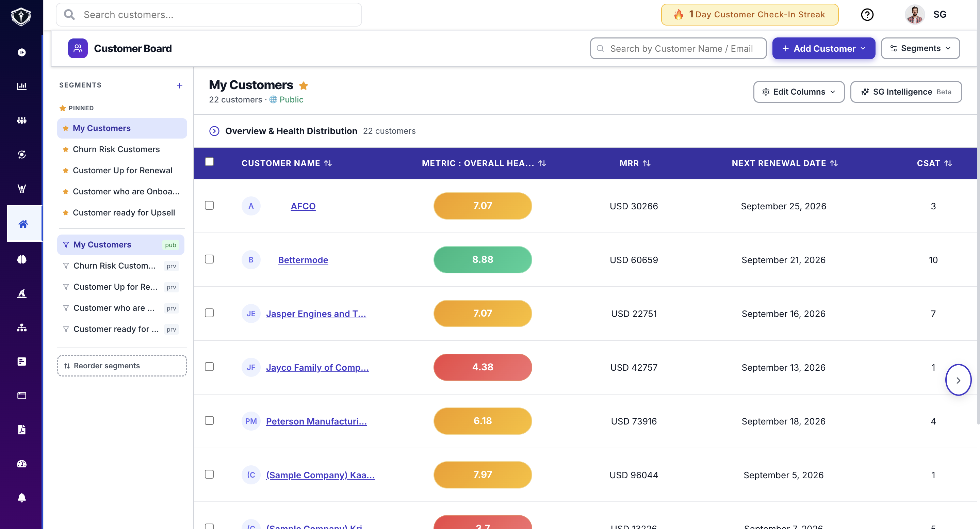This screenshot has height=529, width=980.
Task: Check the Jasper Engines row checkbox
Action: click(x=209, y=313)
